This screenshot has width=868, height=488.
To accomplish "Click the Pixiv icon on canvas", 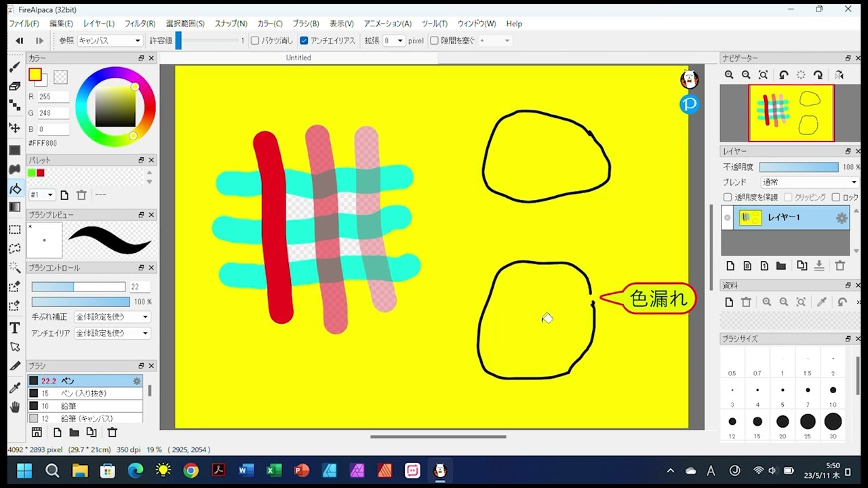I will pyautogui.click(x=690, y=104).
